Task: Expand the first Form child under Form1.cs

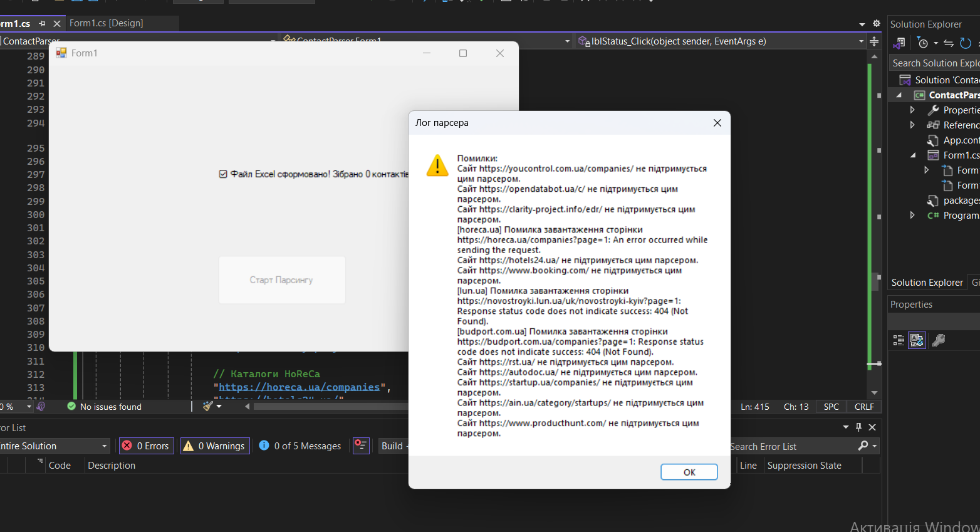Action: 926,170
